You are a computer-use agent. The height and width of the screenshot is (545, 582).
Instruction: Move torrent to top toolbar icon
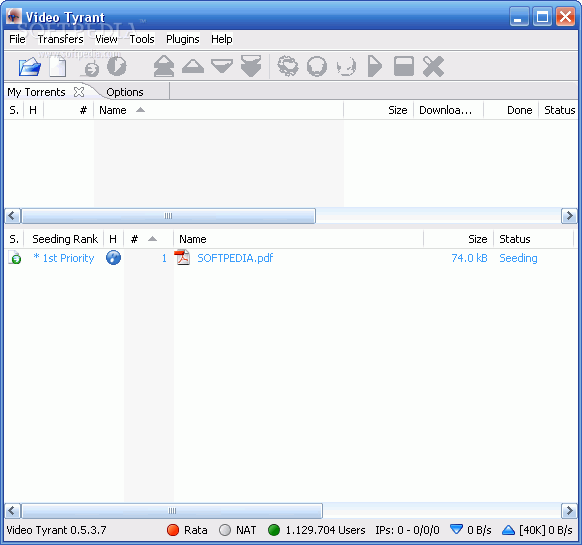(164, 66)
